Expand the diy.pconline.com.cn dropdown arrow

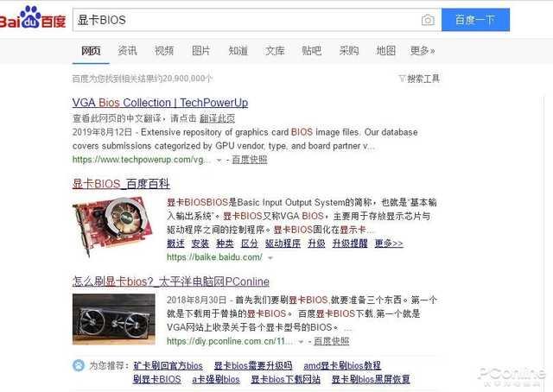(x=301, y=342)
